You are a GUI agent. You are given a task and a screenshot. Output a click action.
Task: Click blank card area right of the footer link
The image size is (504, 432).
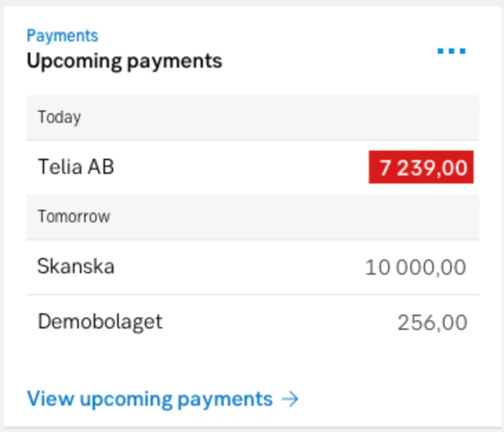click(x=394, y=399)
